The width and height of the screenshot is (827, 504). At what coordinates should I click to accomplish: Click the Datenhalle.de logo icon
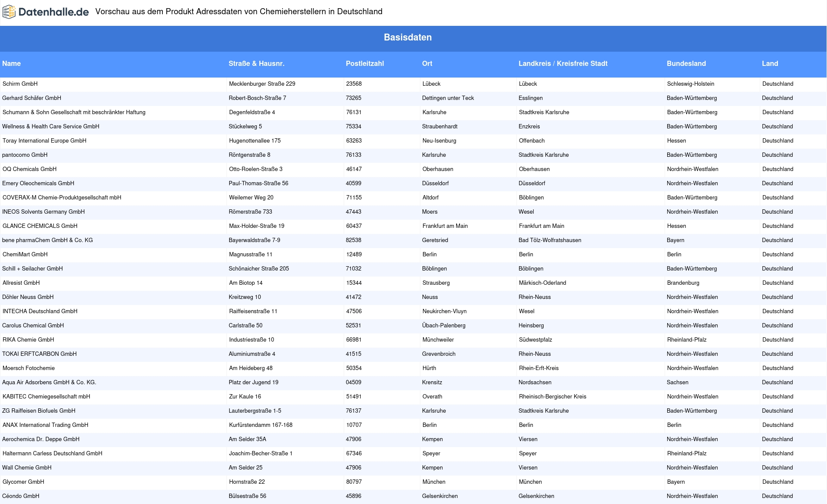coord(9,12)
